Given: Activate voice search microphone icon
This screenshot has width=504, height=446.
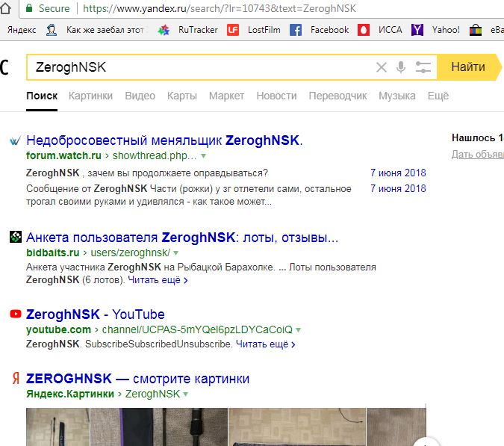Looking at the screenshot, I should pyautogui.click(x=401, y=67).
